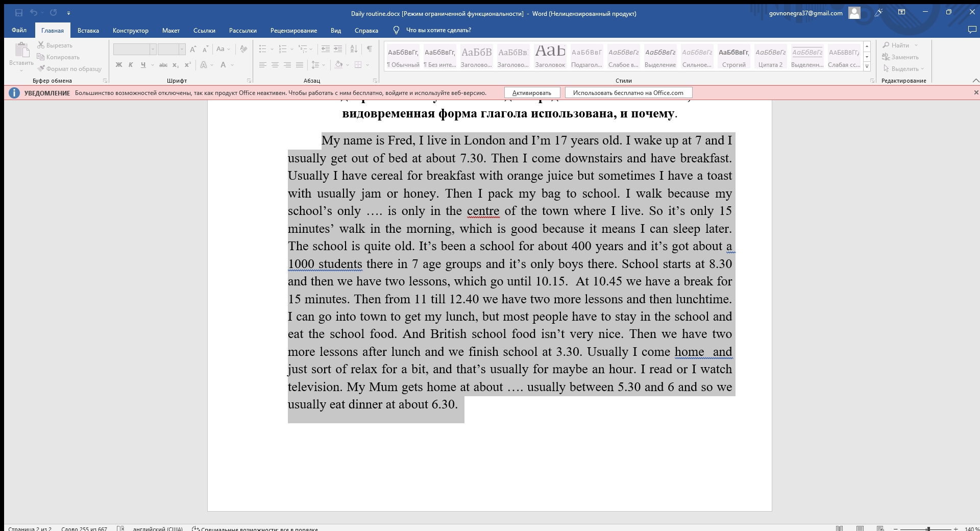The image size is (980, 531).
Task: Click the numbered list icon
Action: (282, 49)
